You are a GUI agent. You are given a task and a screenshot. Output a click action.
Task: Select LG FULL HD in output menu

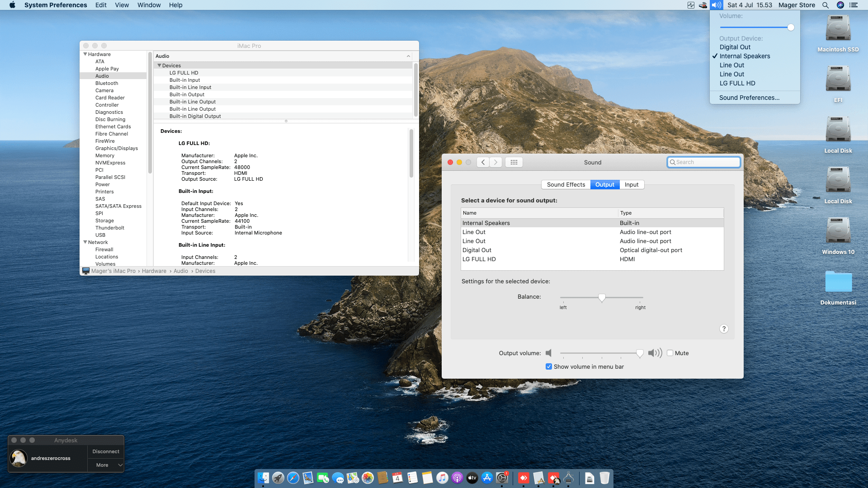point(737,83)
